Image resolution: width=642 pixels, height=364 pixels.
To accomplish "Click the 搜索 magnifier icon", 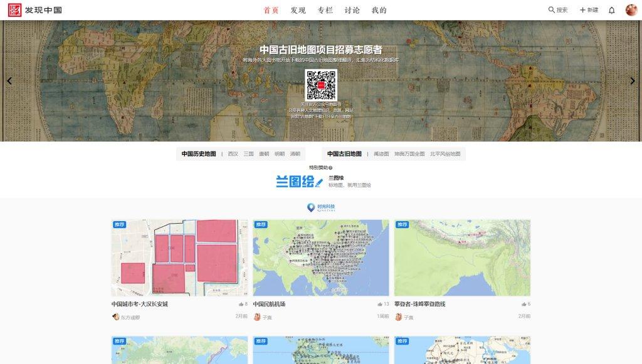I will pyautogui.click(x=552, y=10).
